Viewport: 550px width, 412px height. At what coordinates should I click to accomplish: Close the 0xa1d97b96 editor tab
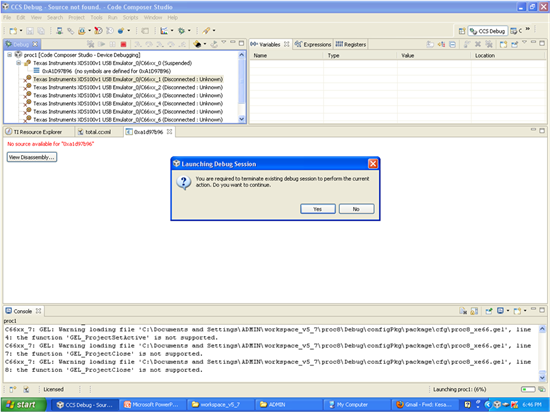click(x=169, y=131)
